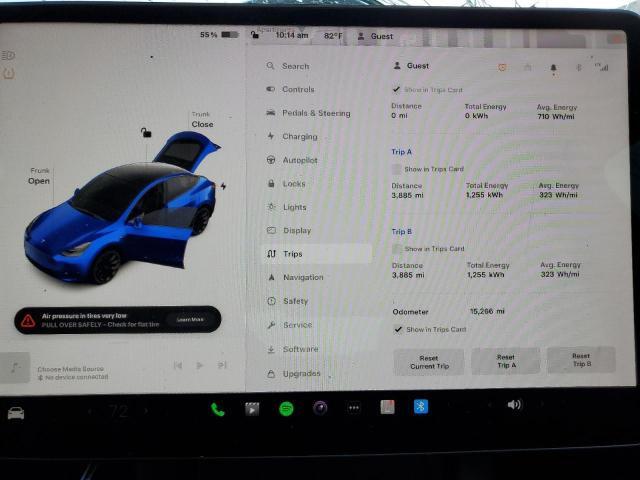Click Reset Trip A button
This screenshot has height=480, width=640.
coord(506,361)
